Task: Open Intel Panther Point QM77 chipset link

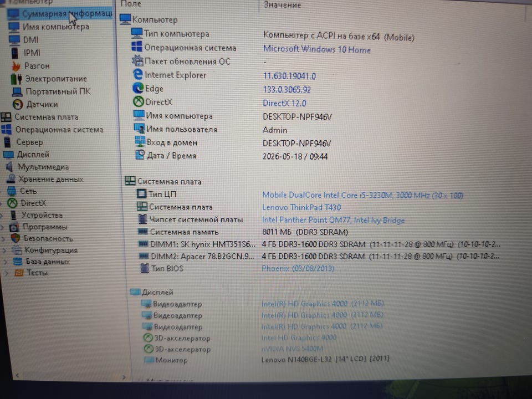Action: pos(333,220)
